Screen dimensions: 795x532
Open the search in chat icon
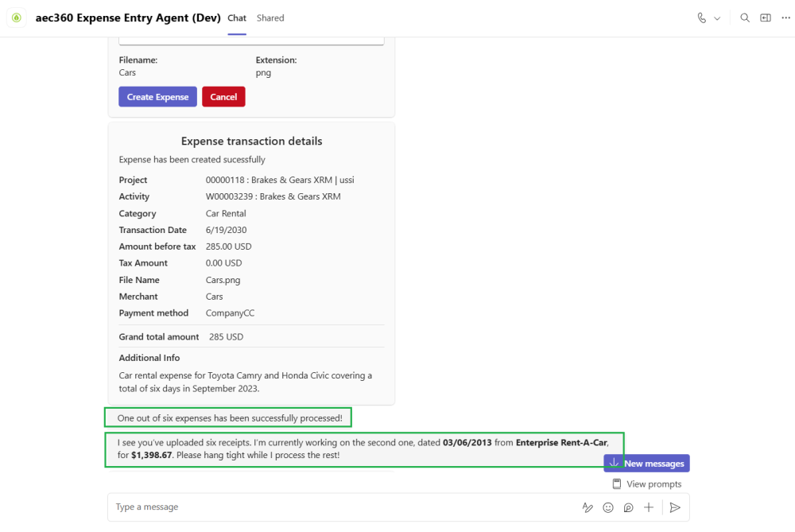coord(744,17)
